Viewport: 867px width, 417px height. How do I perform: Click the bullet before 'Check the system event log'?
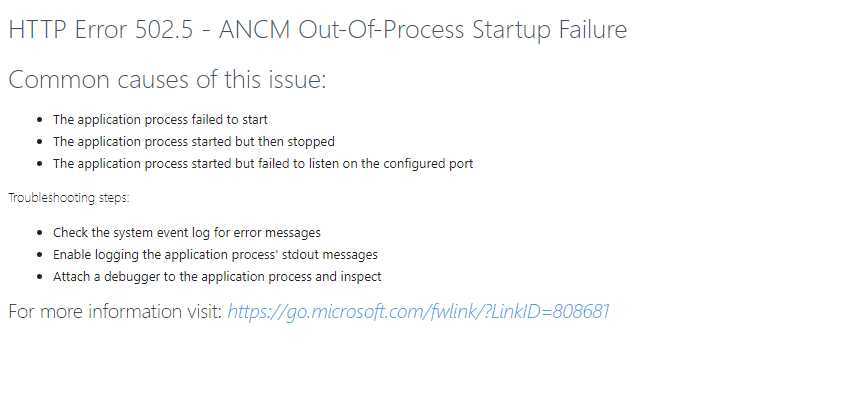point(39,233)
